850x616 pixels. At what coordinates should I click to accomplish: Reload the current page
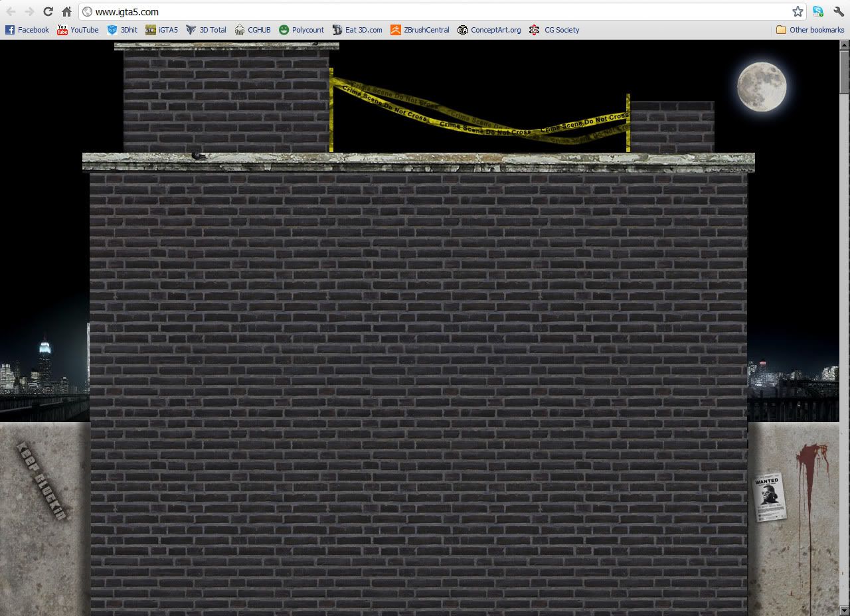(x=48, y=12)
